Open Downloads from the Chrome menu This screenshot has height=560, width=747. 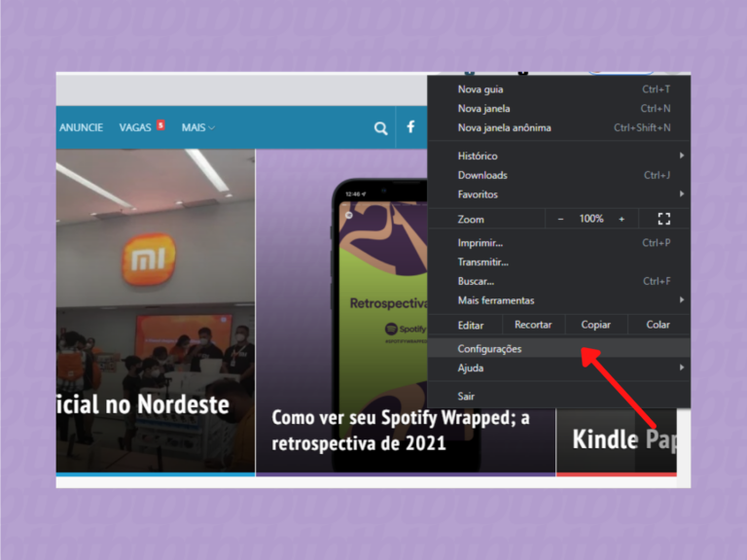click(559, 175)
